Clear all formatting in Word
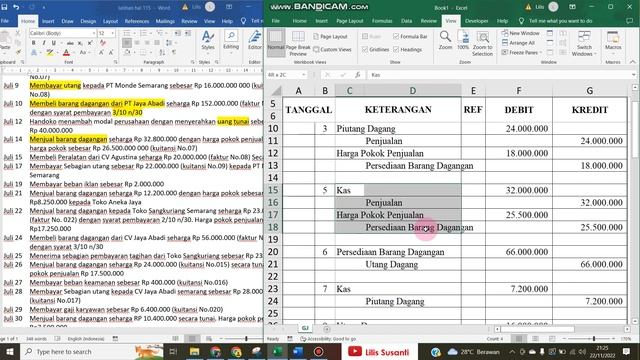The image size is (640, 360). click(x=103, y=43)
